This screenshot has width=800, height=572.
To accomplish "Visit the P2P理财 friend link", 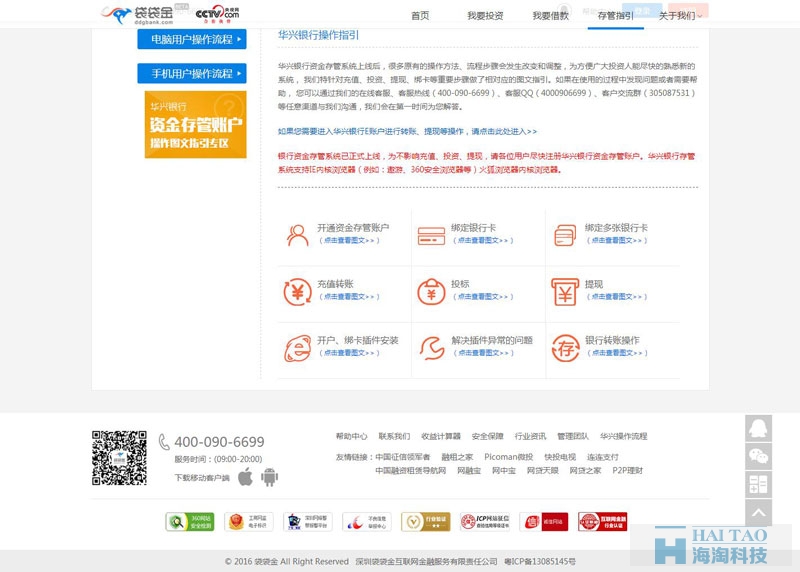I will pyautogui.click(x=628, y=470).
